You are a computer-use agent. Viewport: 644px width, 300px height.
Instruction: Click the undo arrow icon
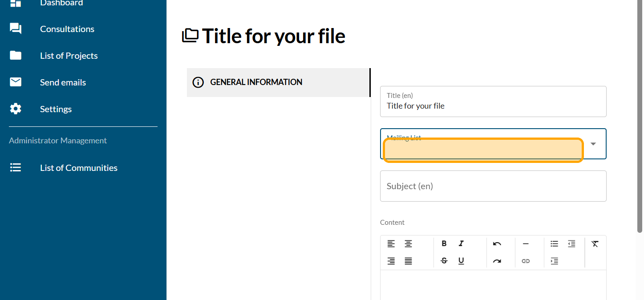tap(497, 243)
